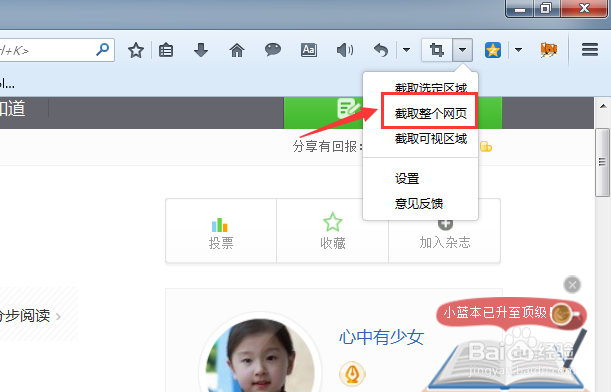Collapse the screenshot tool dropdown arrow
Image resolution: width=611 pixels, height=392 pixels.
coord(462,50)
